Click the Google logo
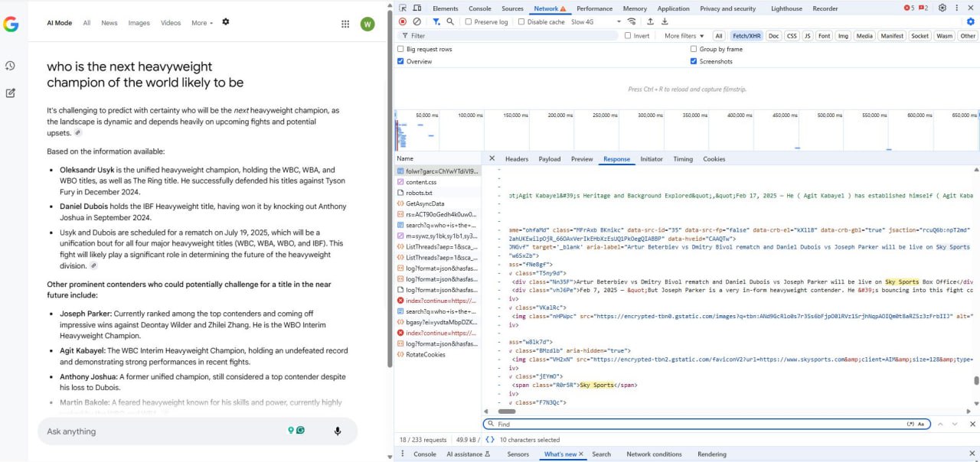 click(x=11, y=24)
